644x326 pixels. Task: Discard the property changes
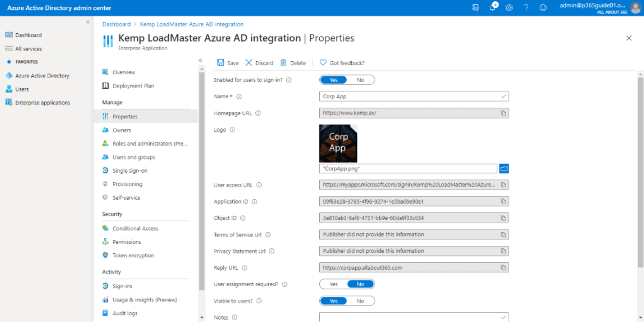coord(259,63)
